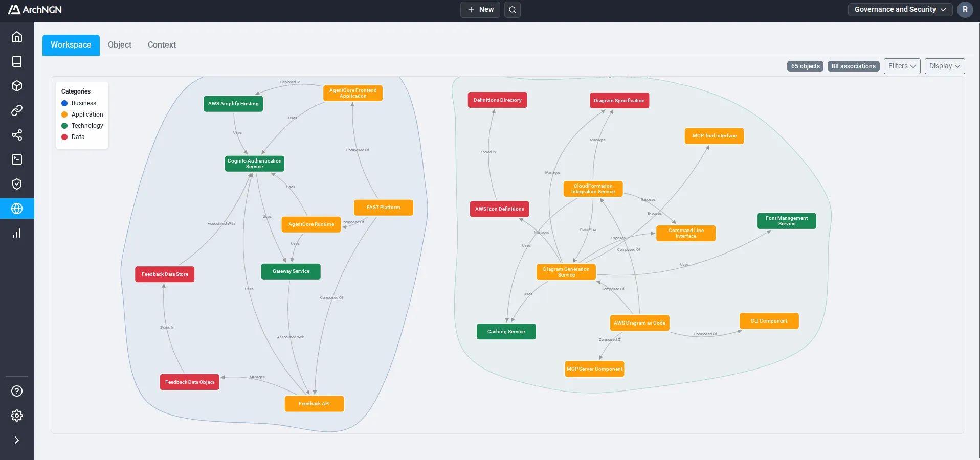Click the Deployed To edge label

tap(290, 82)
